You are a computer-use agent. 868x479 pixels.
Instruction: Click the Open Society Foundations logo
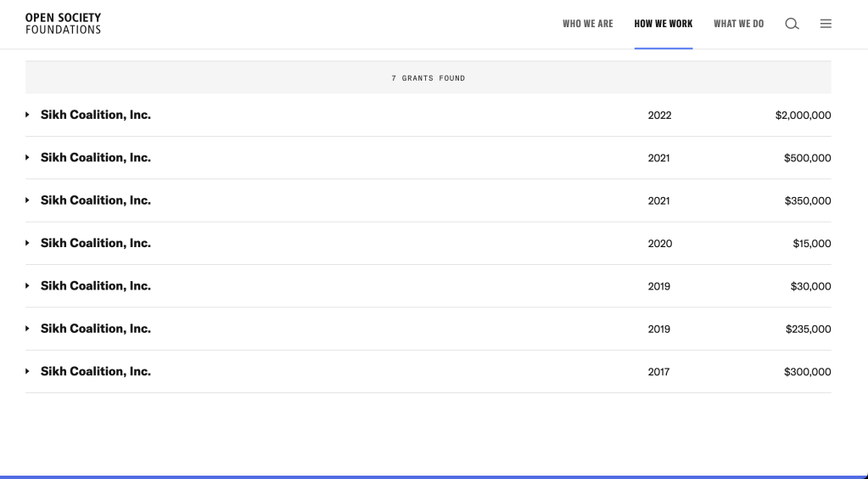pos(63,24)
